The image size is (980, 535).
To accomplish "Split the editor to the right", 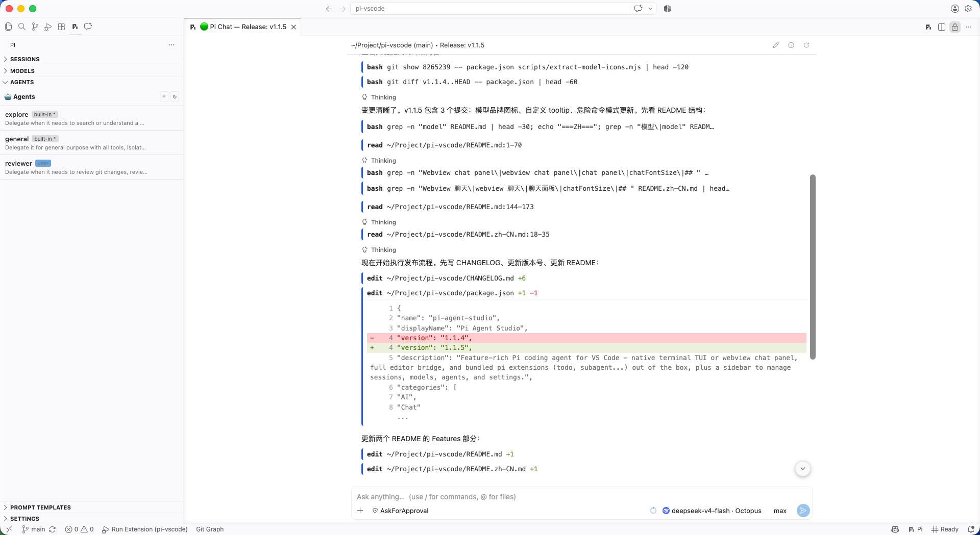I will [942, 27].
